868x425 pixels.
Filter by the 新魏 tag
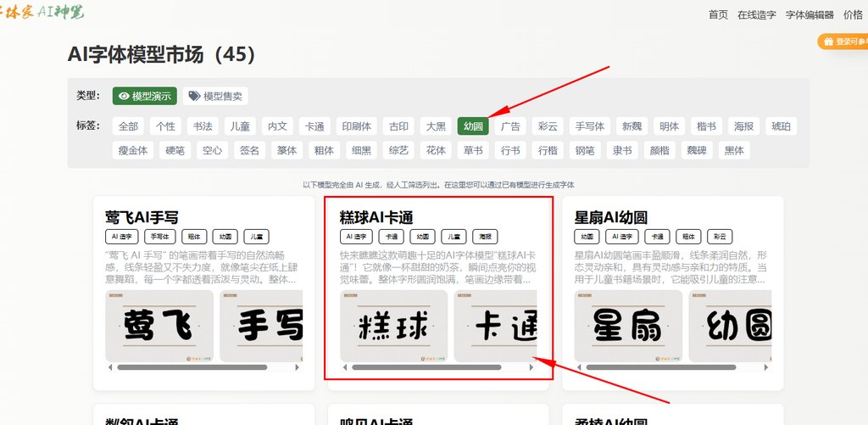632,126
